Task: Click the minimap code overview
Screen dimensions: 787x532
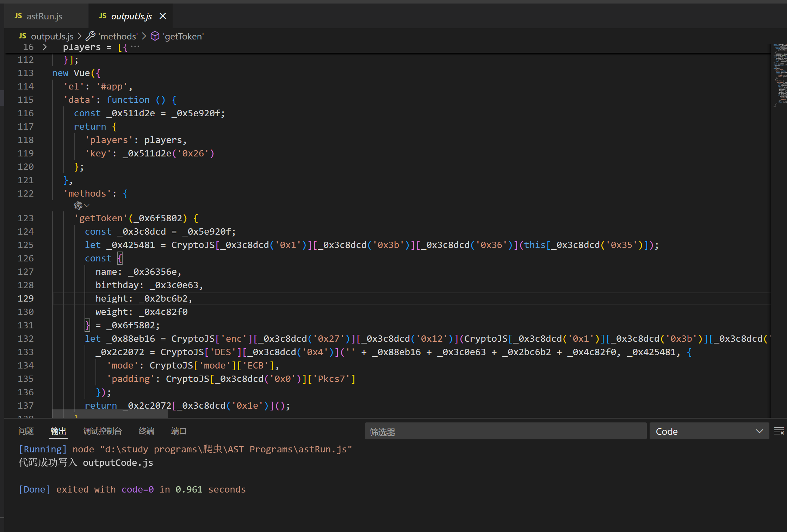Action: pyautogui.click(x=780, y=75)
